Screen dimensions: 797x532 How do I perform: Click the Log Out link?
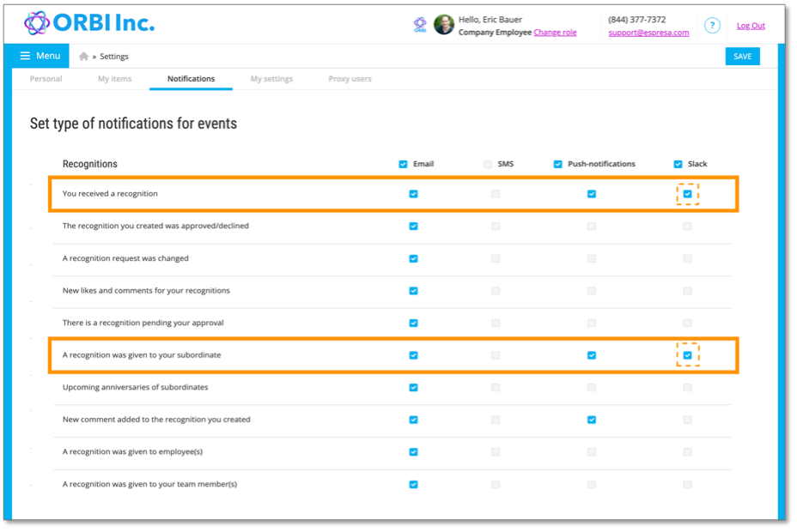751,26
